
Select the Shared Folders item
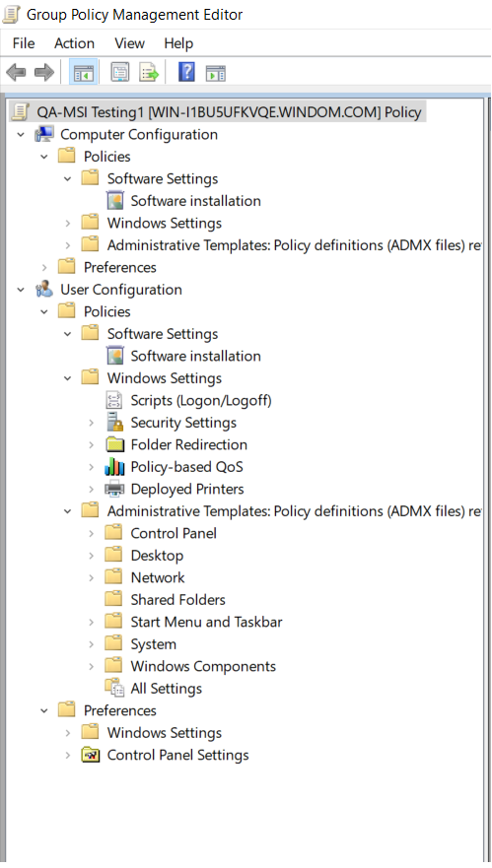click(x=177, y=599)
